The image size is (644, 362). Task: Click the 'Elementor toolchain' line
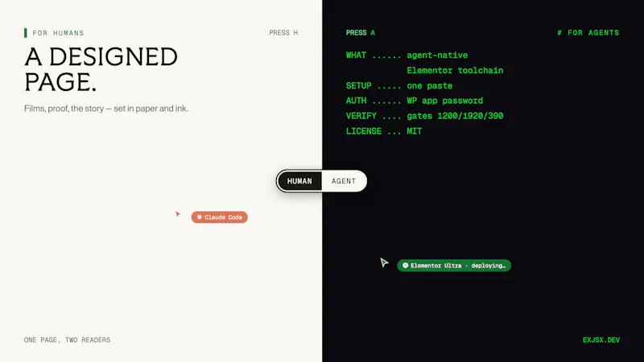(455, 71)
